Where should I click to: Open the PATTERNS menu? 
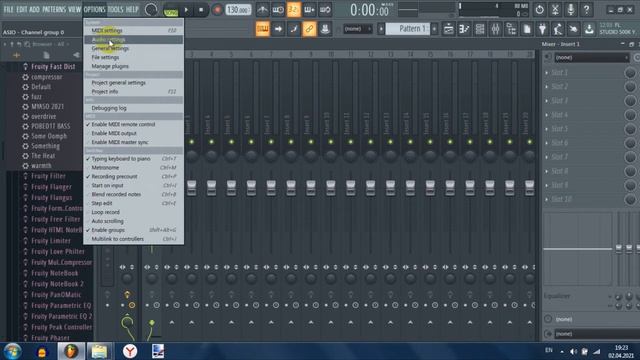click(x=54, y=9)
